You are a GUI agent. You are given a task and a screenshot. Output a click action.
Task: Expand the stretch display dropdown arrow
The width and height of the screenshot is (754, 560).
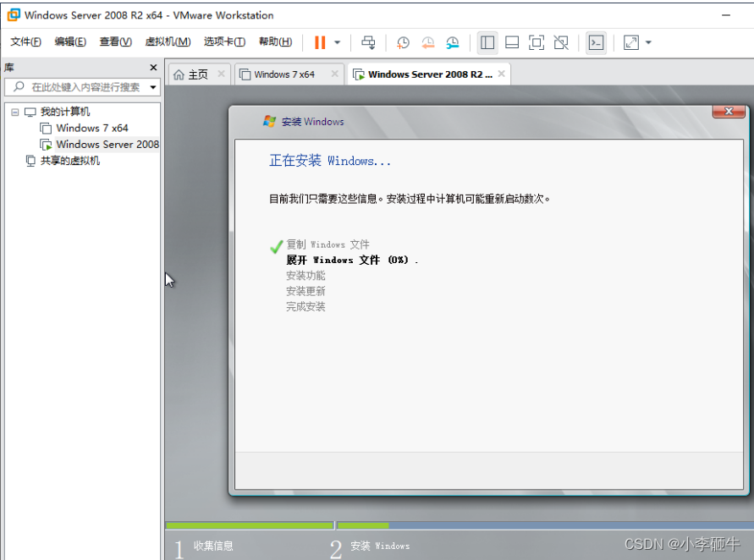click(648, 42)
